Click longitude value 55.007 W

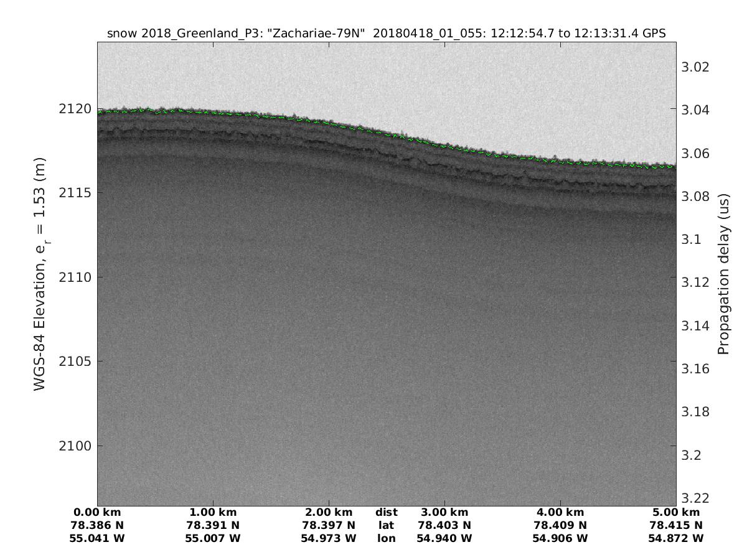213,539
